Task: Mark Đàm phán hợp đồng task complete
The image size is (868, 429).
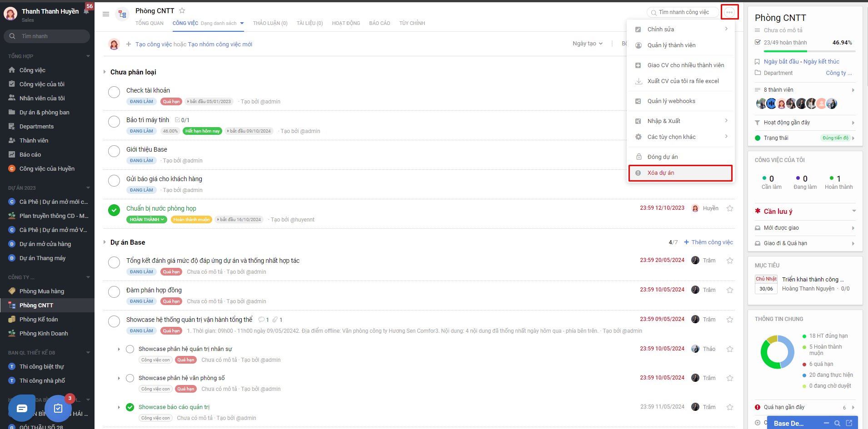Action: click(x=114, y=292)
